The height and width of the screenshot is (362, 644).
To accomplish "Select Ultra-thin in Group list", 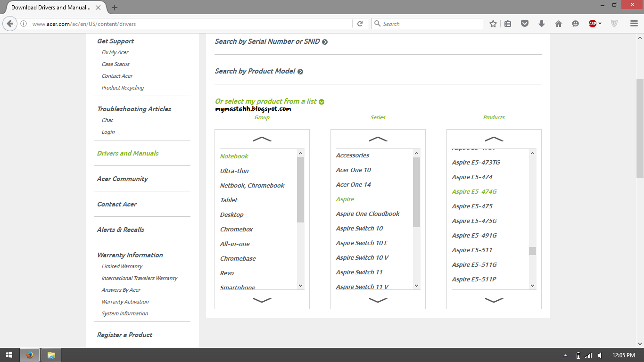I will click(x=234, y=171).
